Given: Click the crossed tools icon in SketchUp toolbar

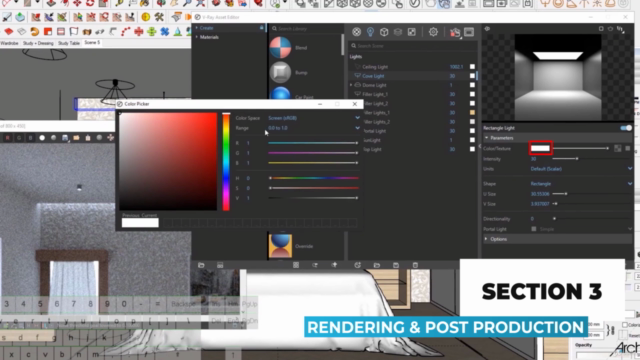Looking at the screenshot, I should 159,17.
